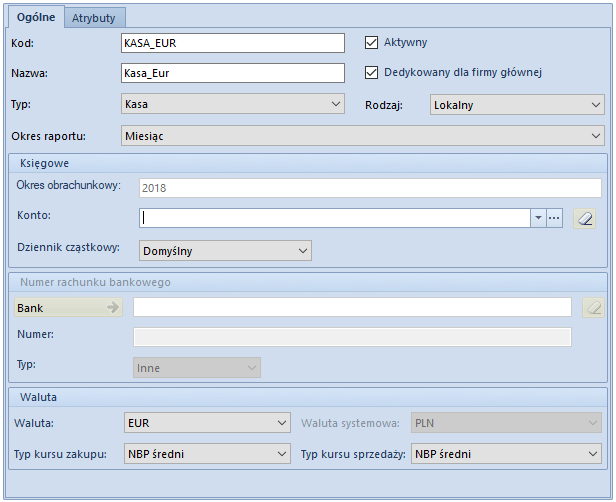Open the Dziennik cząstkowy dropdown
616x502 pixels.
coord(225,251)
